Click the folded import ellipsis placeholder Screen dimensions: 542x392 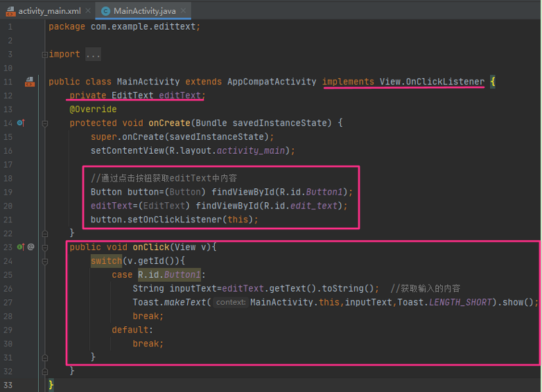[x=94, y=54]
